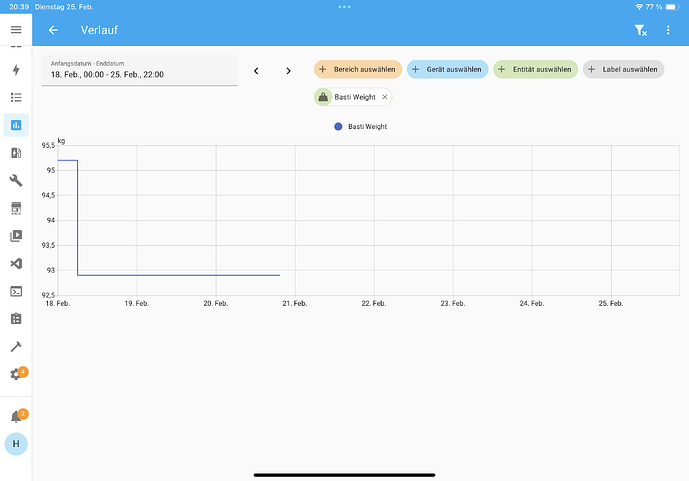The width and height of the screenshot is (689, 481).
Task: Go to the previous date range
Action: click(x=256, y=71)
